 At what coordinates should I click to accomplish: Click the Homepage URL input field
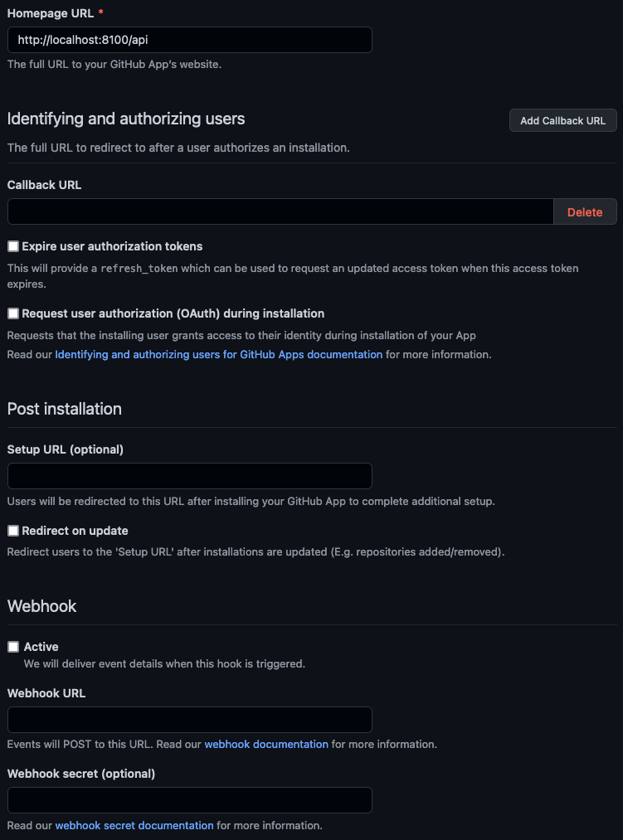(x=189, y=40)
